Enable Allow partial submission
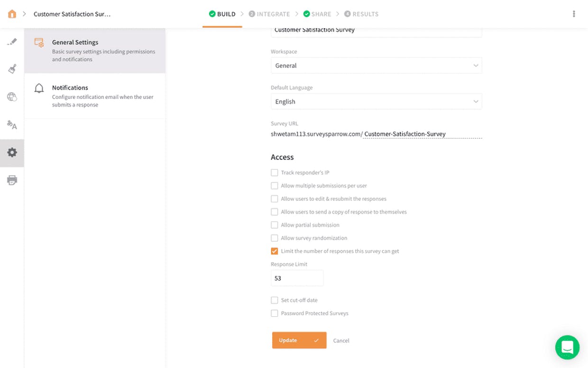The height and width of the screenshot is (368, 588). [x=275, y=225]
